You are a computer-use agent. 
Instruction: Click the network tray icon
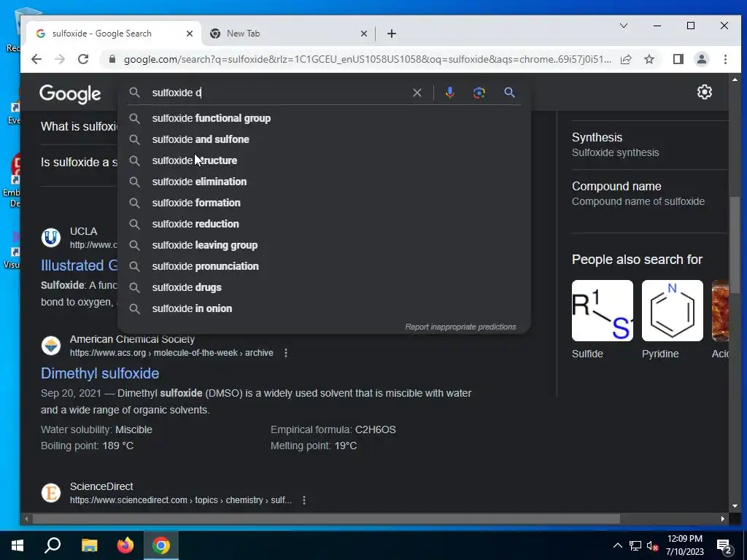click(635, 545)
